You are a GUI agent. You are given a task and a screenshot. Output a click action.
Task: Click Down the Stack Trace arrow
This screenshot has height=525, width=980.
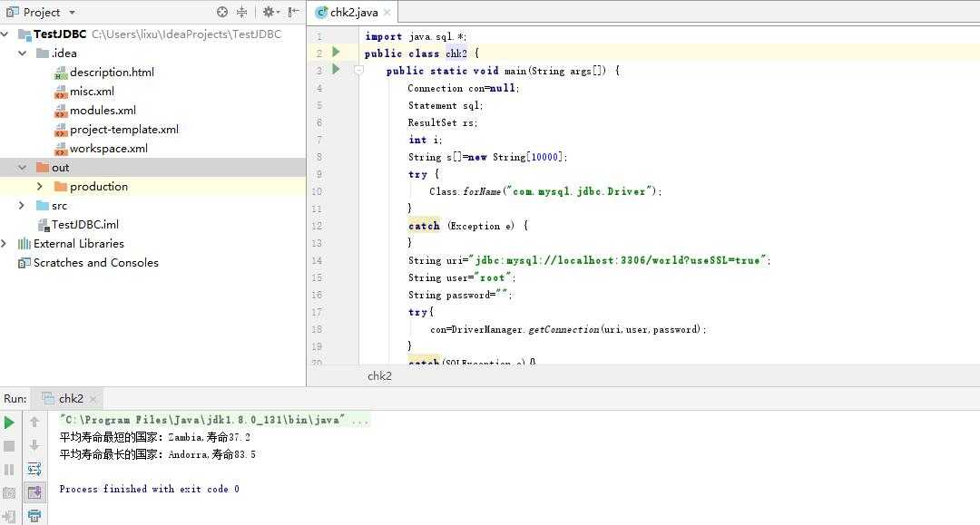pos(34,446)
